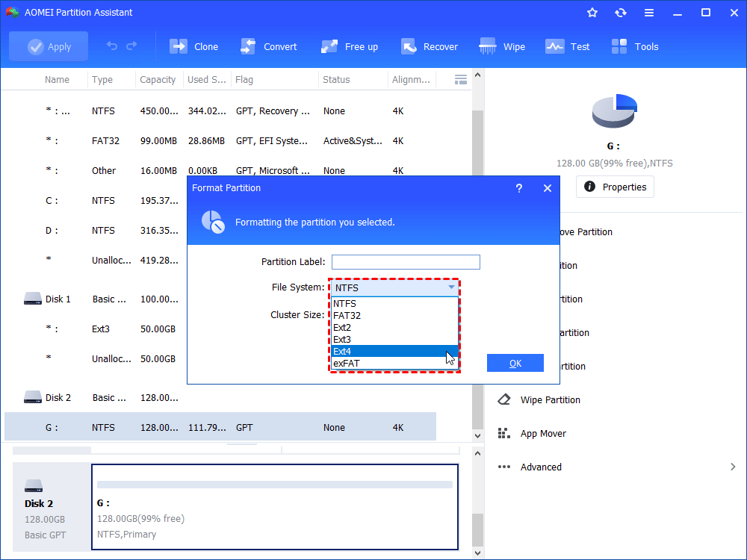Open Properties of G: partition
Viewport: 747px width, 560px height.
[615, 187]
